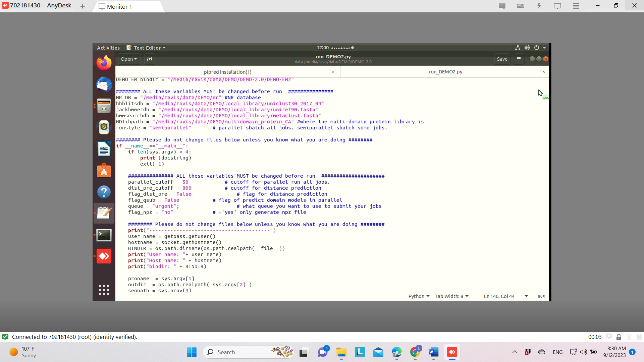Click the Ubuntu network status icon
The width and height of the screenshot is (644, 362).
click(x=518, y=48)
